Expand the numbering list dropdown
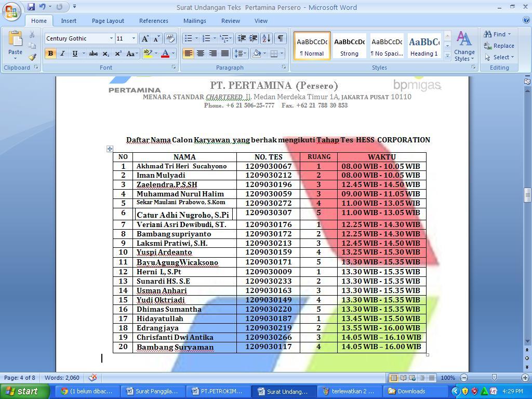Screen dimensions: 532x399 point(215,38)
